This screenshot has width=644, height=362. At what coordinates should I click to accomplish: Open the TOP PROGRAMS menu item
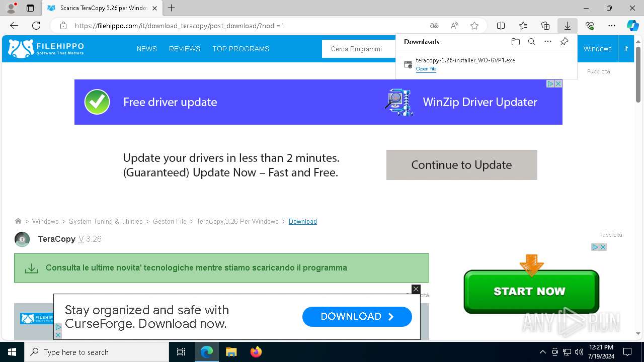(240, 49)
